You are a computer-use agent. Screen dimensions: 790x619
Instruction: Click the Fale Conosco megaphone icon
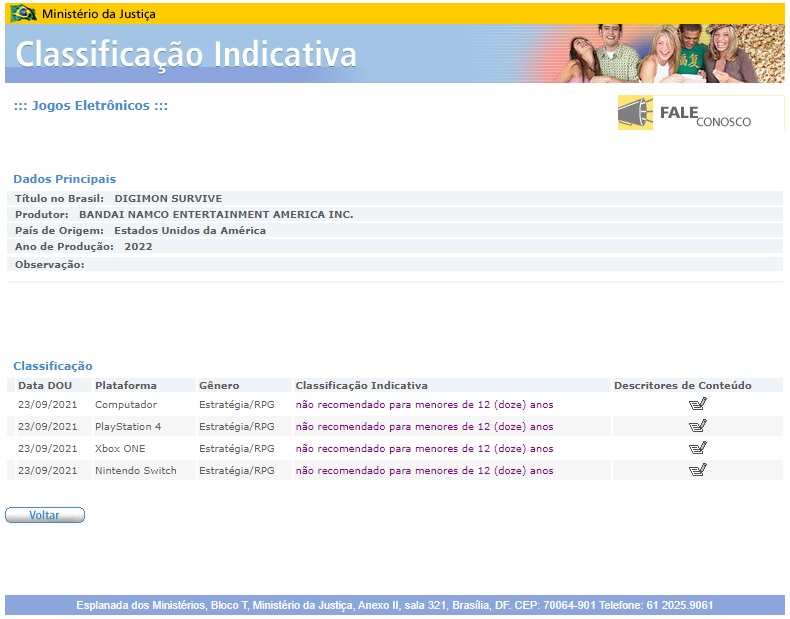635,113
